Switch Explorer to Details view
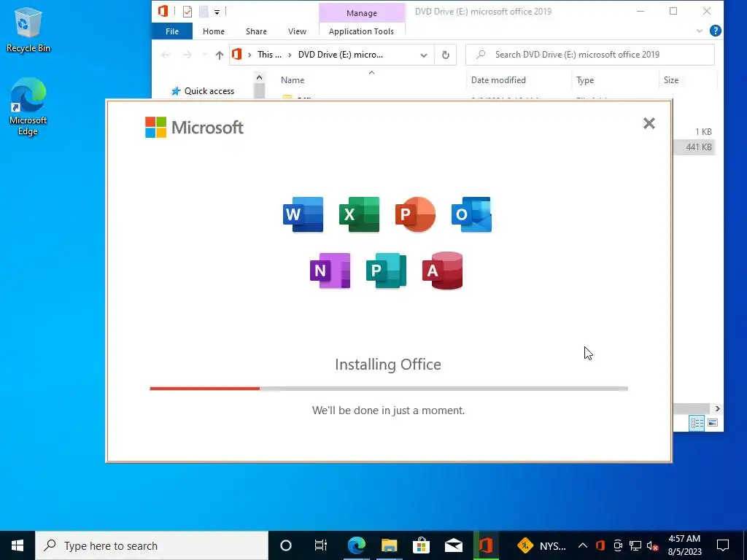This screenshot has width=747, height=560. (697, 423)
